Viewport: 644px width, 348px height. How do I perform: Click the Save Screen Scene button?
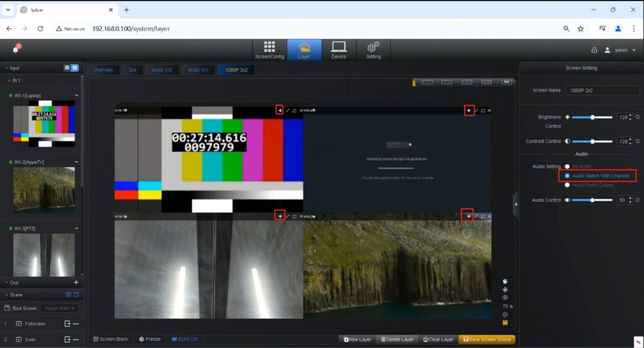click(x=487, y=339)
